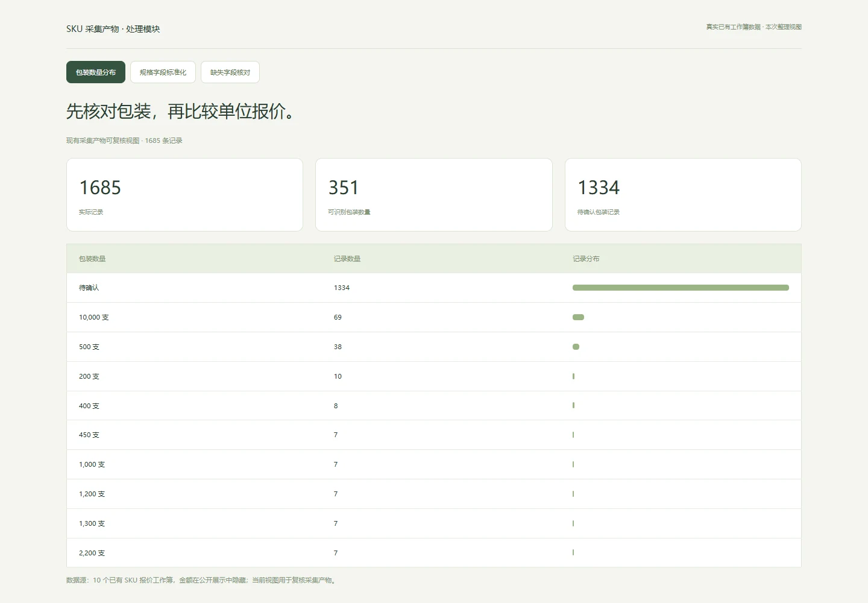Image resolution: width=868 pixels, height=603 pixels.
Task: Select the 500 支 row label
Action: click(89, 347)
